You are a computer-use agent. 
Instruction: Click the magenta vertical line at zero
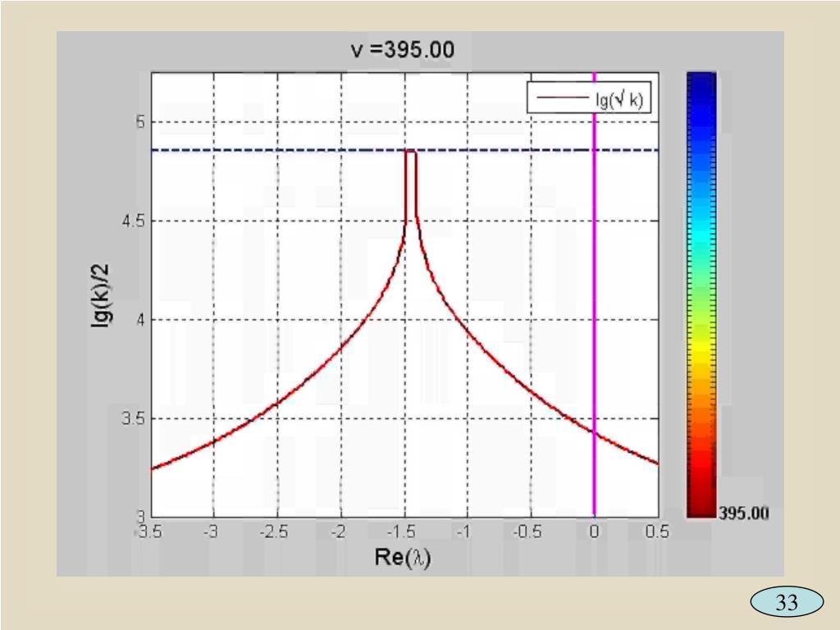point(594,294)
